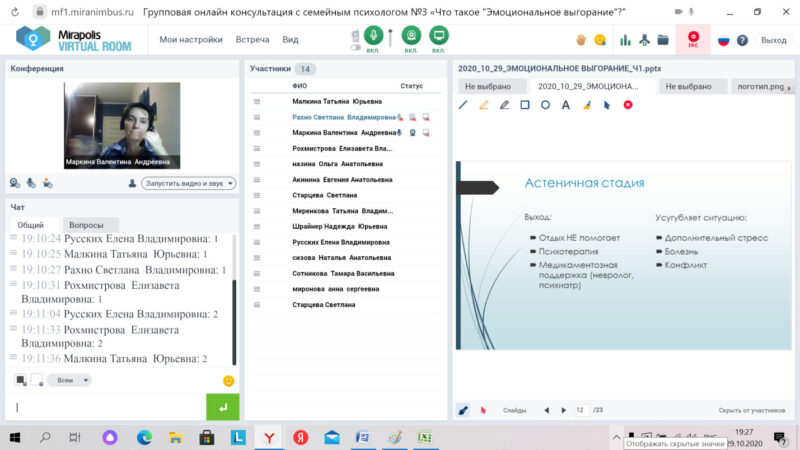Click the presenter settings icon under video

click(47, 183)
